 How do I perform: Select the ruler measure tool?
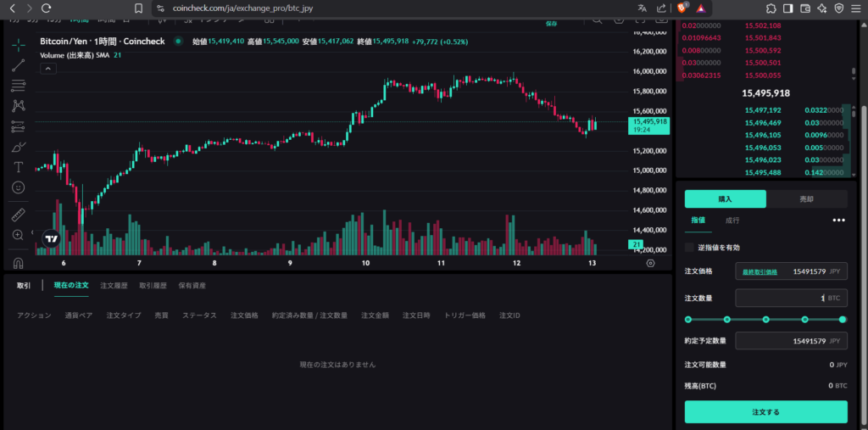[19, 215]
